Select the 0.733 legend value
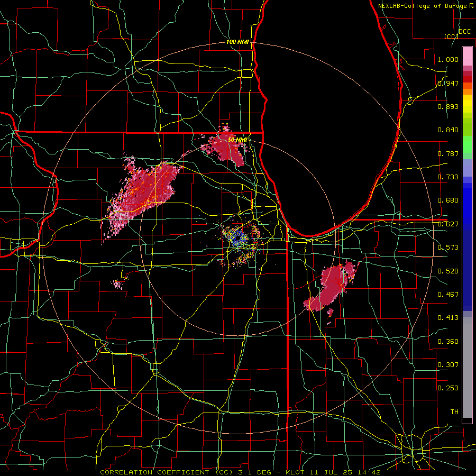This screenshot has width=476, height=476. (x=448, y=177)
